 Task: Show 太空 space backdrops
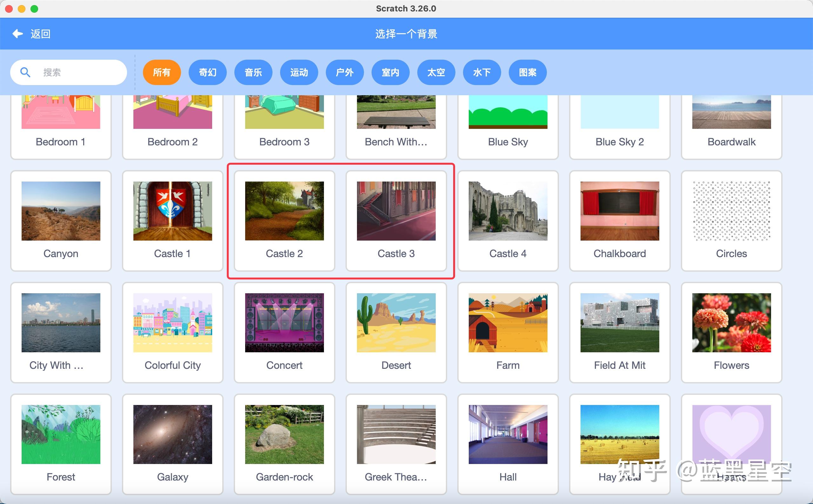(436, 72)
